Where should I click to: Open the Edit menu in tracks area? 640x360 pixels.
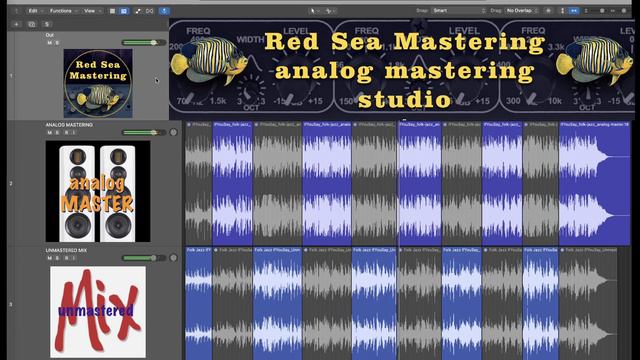pos(35,11)
